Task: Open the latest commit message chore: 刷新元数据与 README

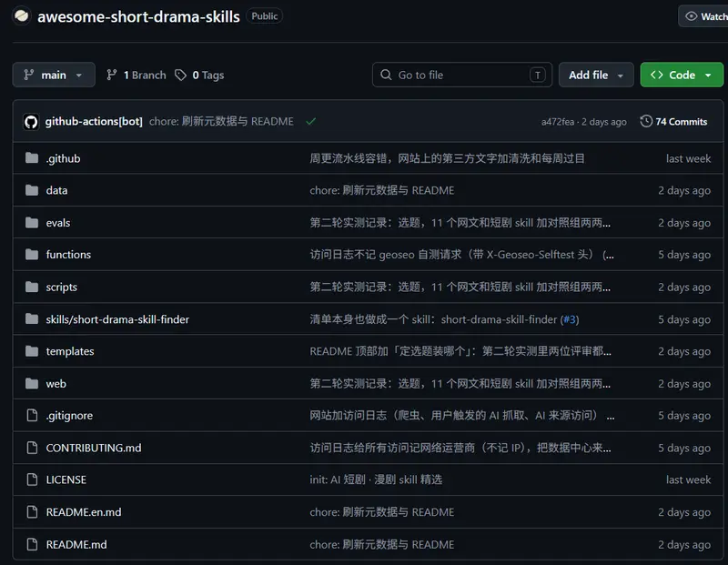Action: pos(221,121)
